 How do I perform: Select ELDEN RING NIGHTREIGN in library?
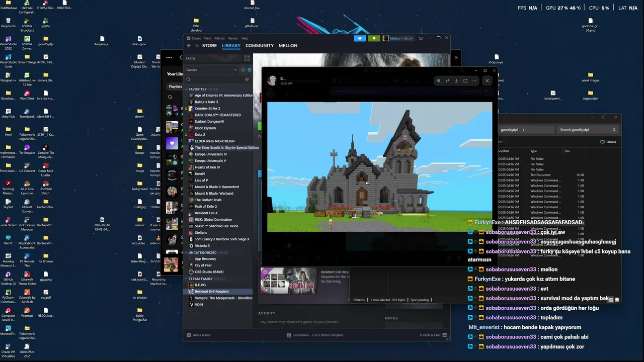point(214,141)
